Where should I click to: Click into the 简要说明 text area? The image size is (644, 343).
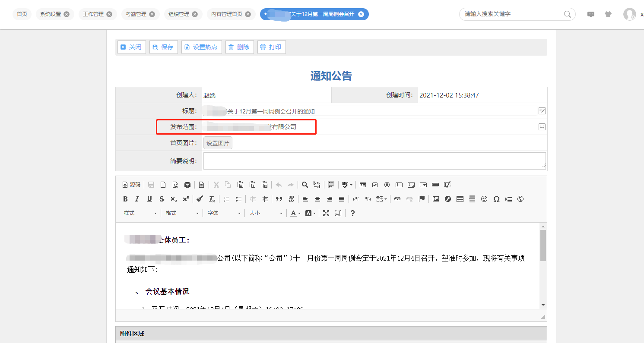[x=374, y=160]
